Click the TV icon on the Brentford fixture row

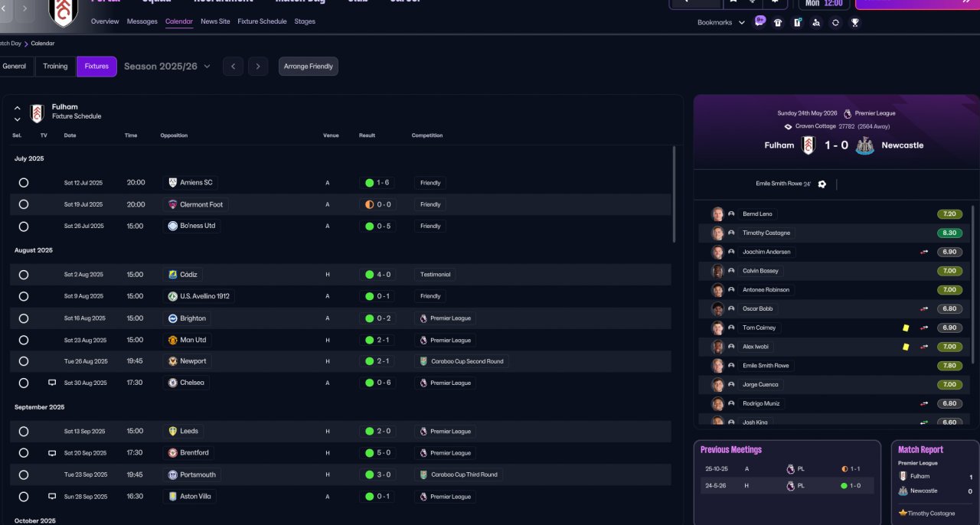click(52, 453)
